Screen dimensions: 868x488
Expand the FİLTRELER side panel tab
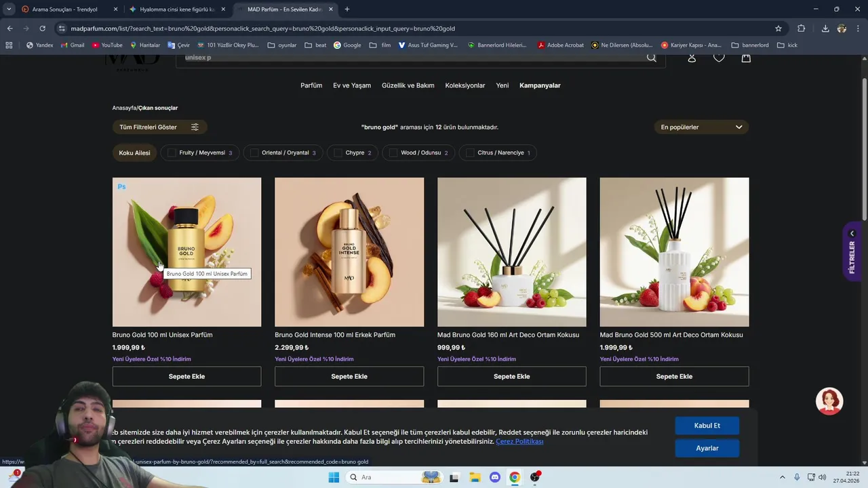[852, 251]
